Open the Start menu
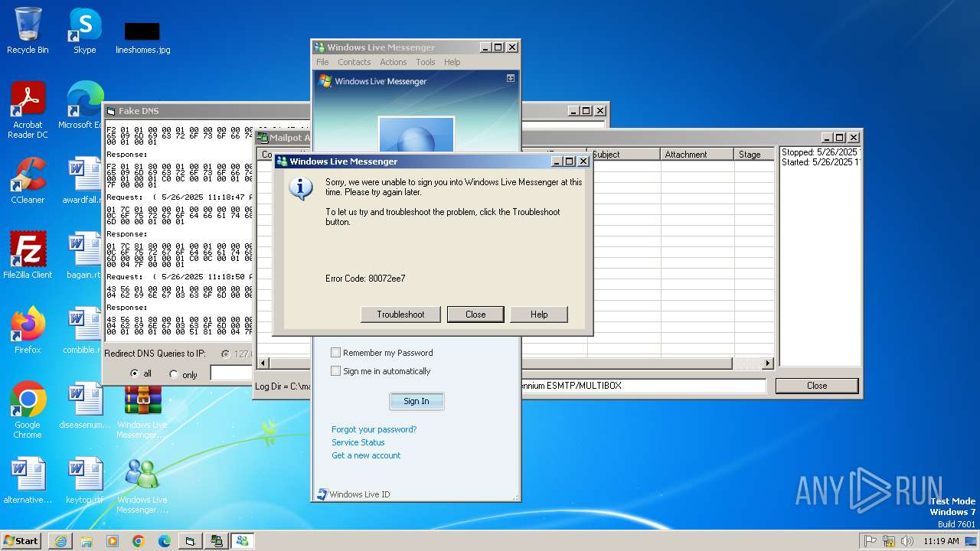980x551 pixels. 21,541
